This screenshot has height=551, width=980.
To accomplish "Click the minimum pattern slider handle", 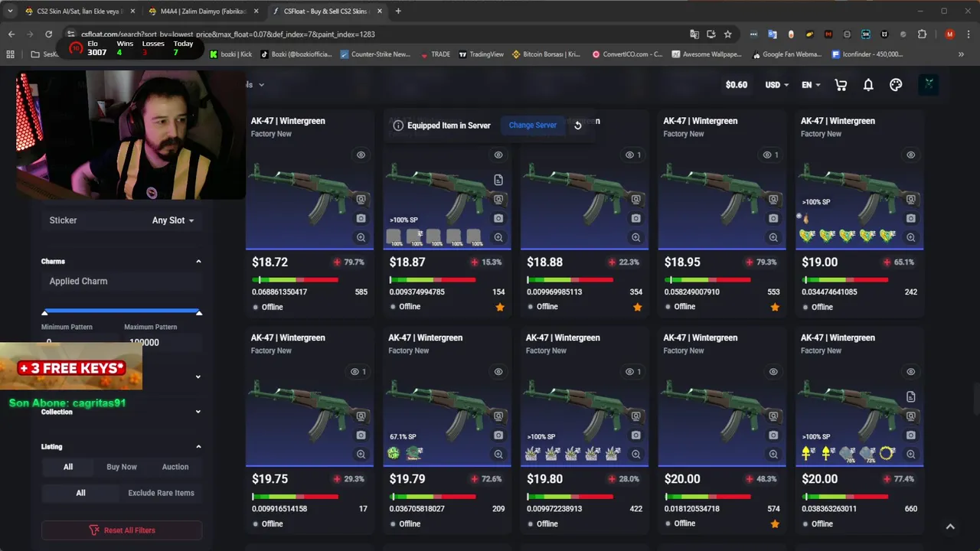I will point(44,312).
